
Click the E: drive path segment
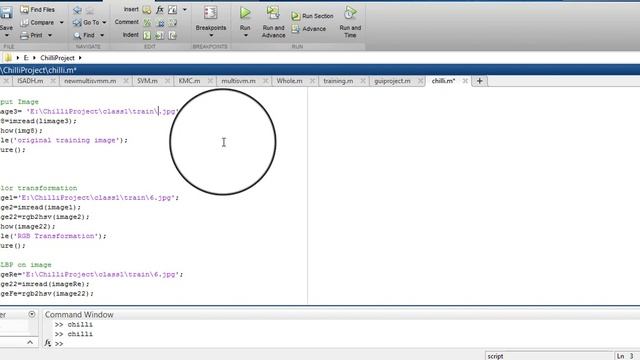coord(26,58)
